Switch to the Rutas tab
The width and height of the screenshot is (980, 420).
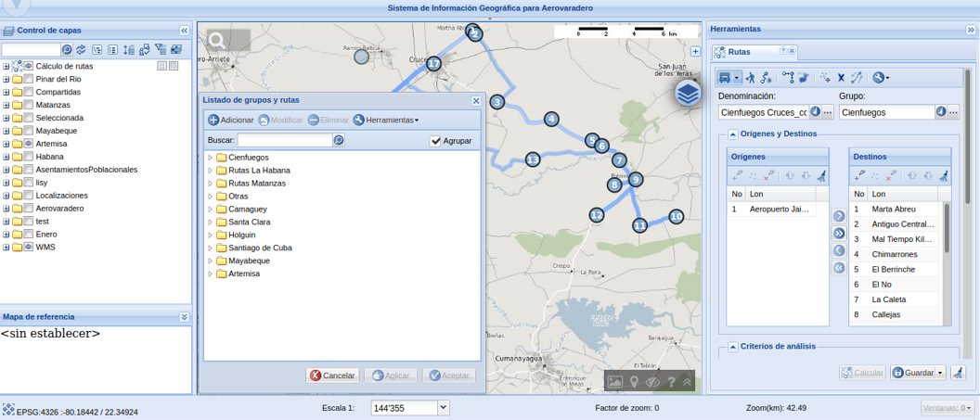pyautogui.click(x=740, y=52)
